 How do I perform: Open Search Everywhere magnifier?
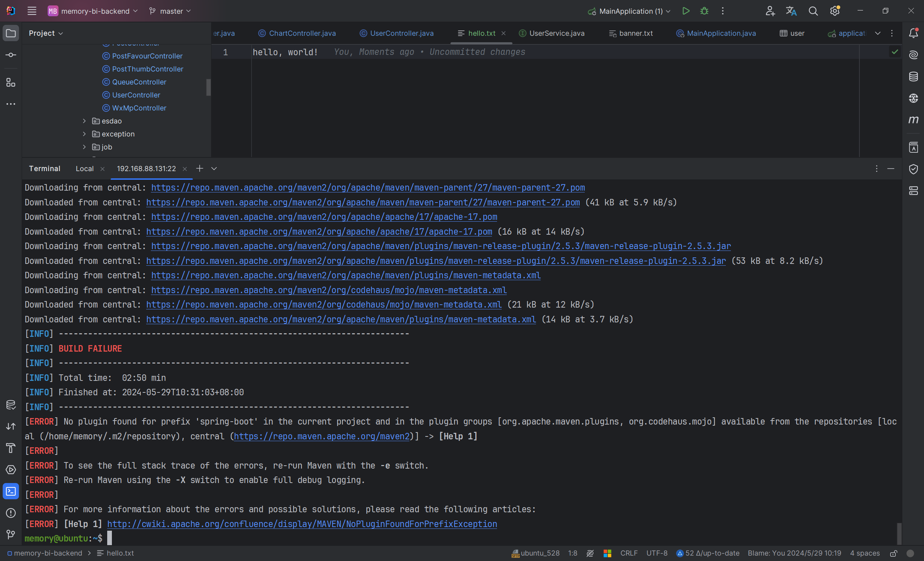(x=812, y=11)
